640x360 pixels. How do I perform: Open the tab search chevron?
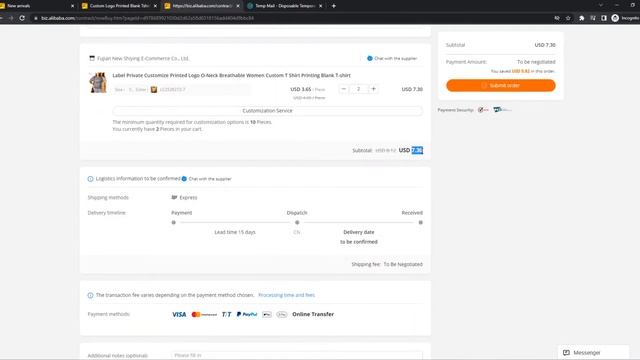coord(601,5)
